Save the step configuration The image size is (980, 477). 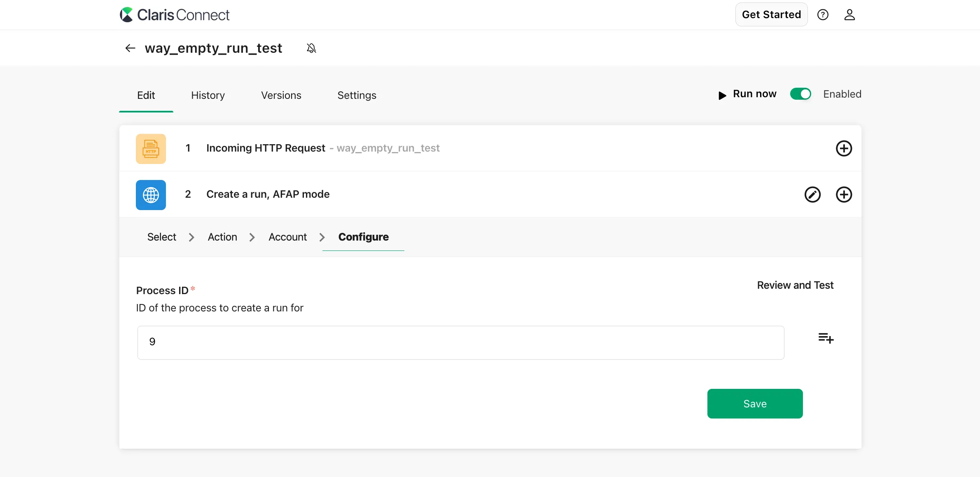pos(755,403)
